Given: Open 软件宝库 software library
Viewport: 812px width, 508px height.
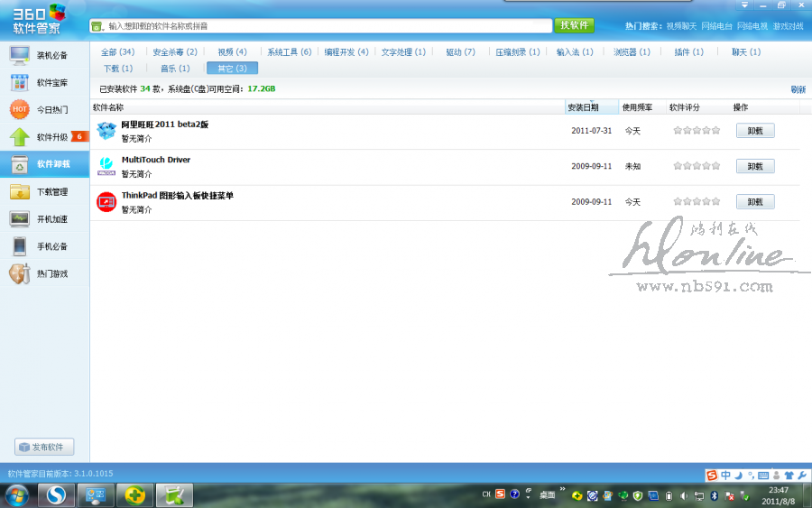Looking at the screenshot, I should [45, 83].
